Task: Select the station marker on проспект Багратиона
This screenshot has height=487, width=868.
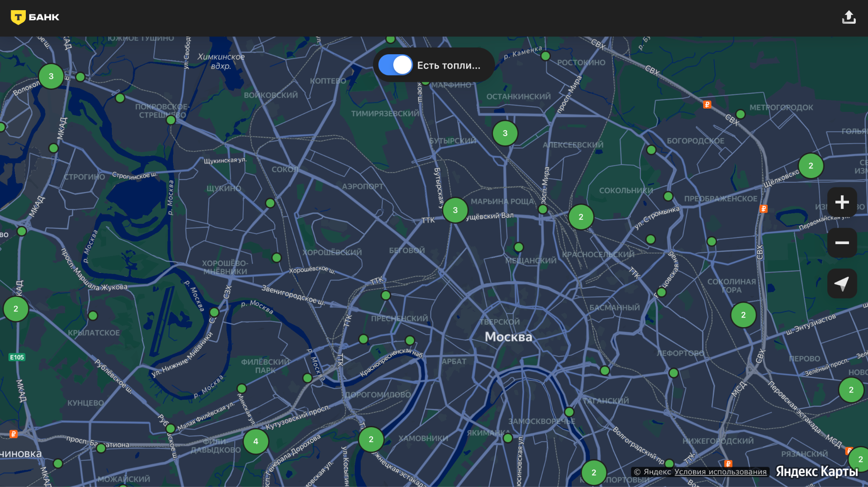Action: click(x=101, y=448)
